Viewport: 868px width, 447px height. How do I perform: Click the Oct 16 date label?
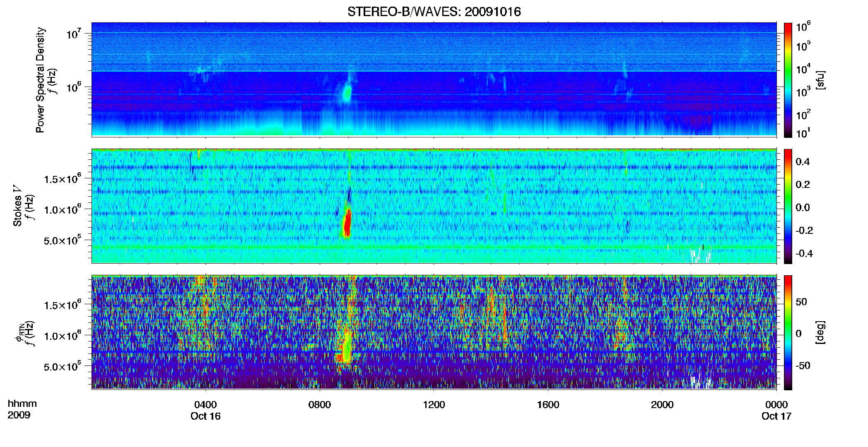pos(205,416)
